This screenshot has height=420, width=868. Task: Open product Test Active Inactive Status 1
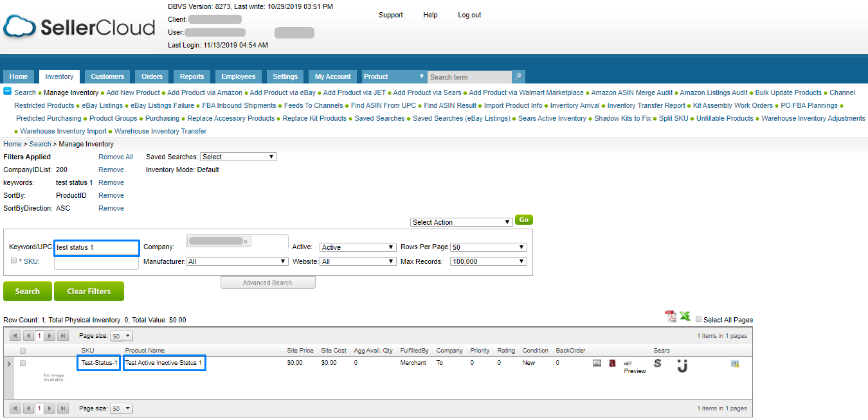point(163,363)
